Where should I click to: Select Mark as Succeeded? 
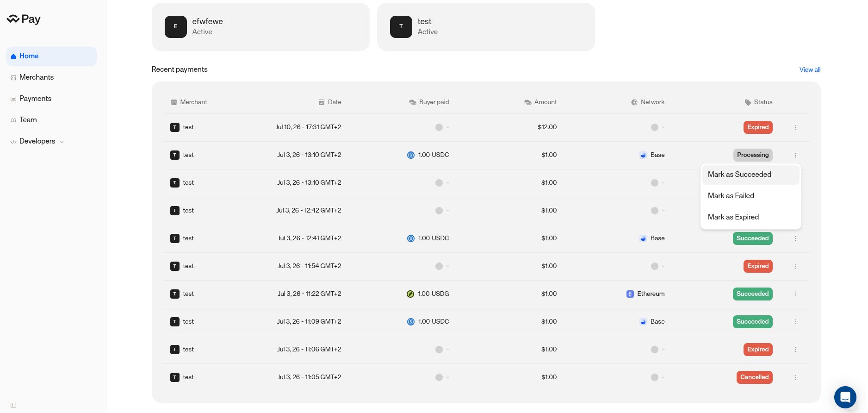tap(750, 175)
